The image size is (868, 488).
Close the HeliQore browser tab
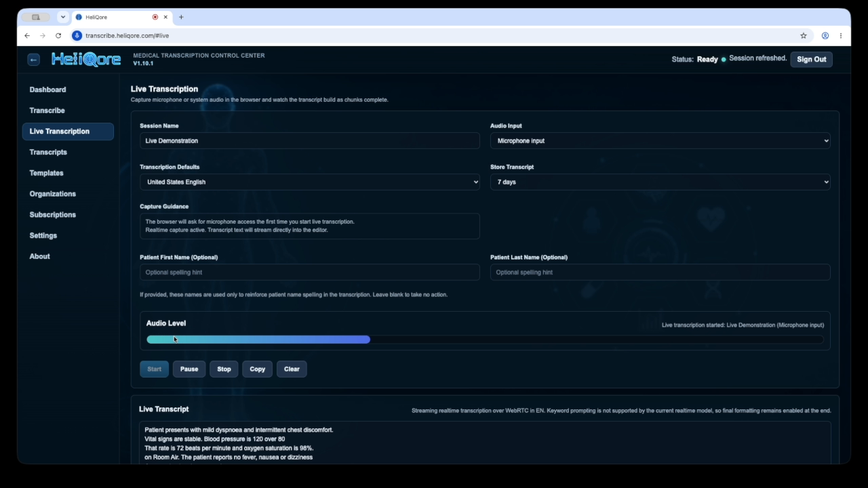point(165,17)
